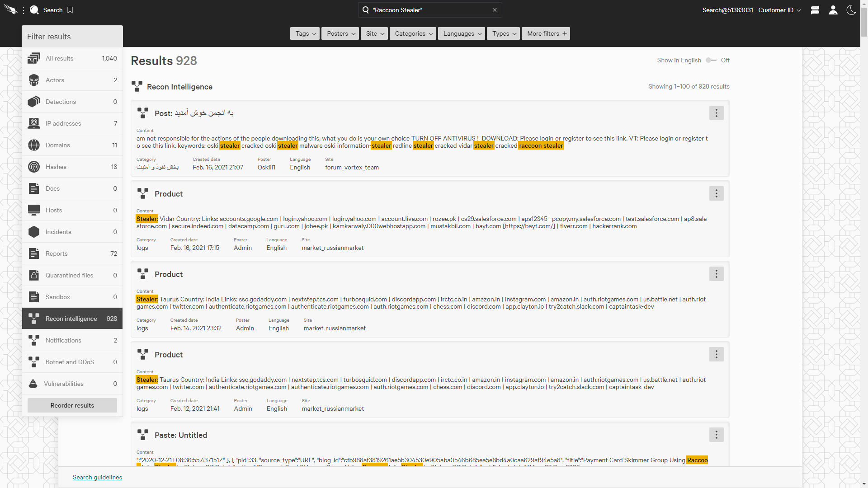Select the IP addresses filter icon
The image size is (868, 488).
(x=34, y=123)
